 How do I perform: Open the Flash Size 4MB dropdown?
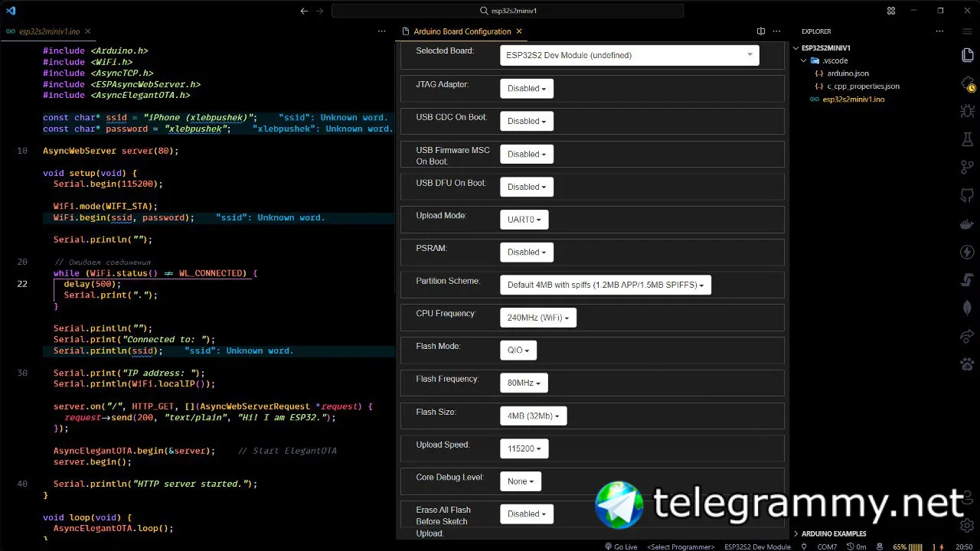[x=534, y=416]
